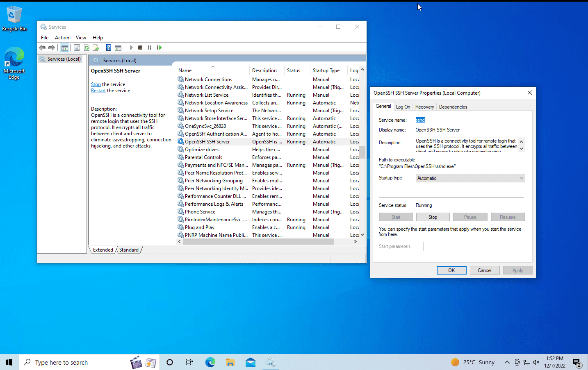
Task: Click Cancel in Properties dialog
Action: click(484, 270)
